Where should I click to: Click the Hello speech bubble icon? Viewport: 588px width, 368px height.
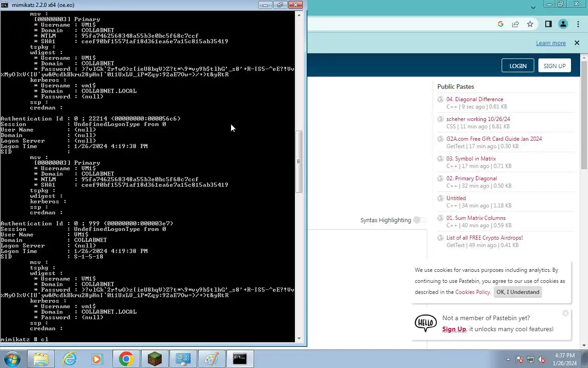(426, 323)
